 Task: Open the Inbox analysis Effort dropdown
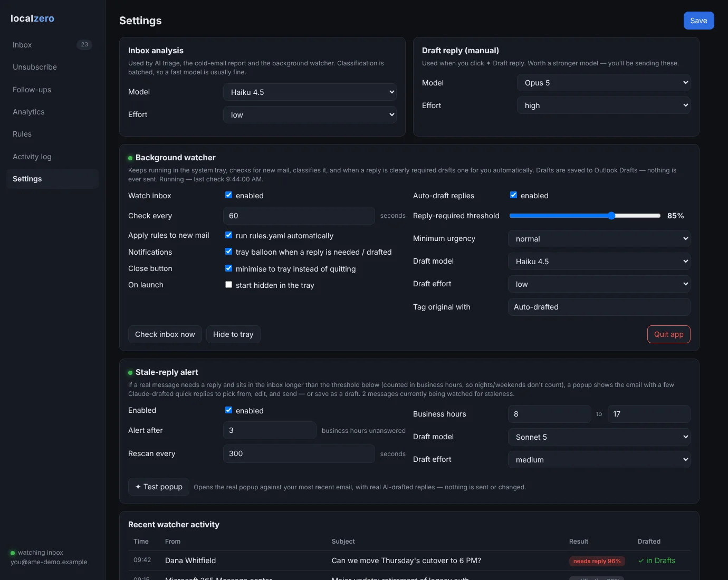(x=310, y=115)
